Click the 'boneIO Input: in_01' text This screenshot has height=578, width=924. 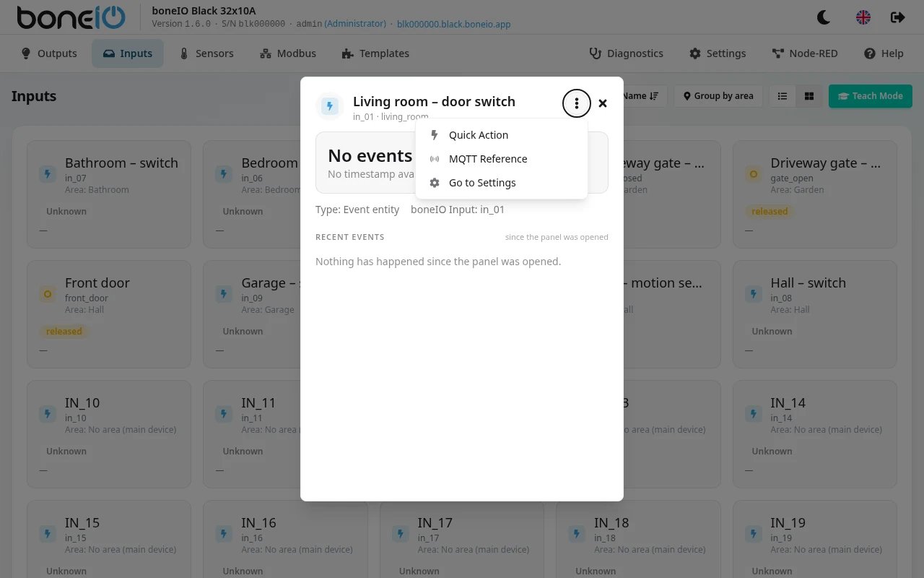(458, 210)
